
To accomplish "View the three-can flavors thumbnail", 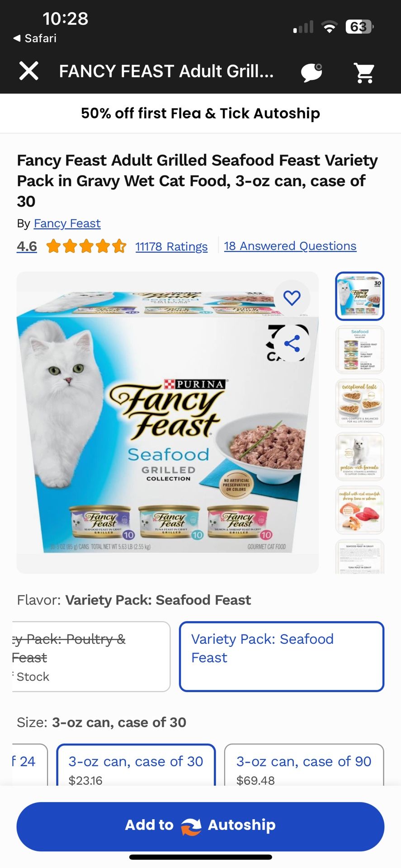I will click(360, 349).
